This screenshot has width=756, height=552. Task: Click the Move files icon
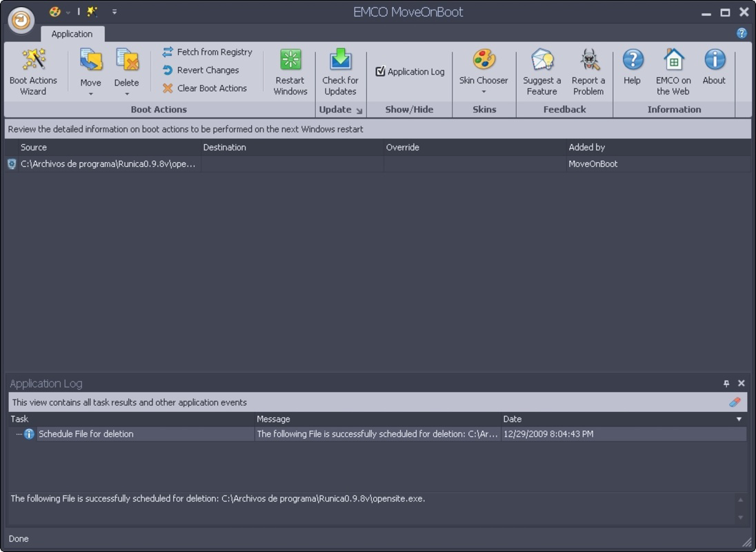click(90, 61)
